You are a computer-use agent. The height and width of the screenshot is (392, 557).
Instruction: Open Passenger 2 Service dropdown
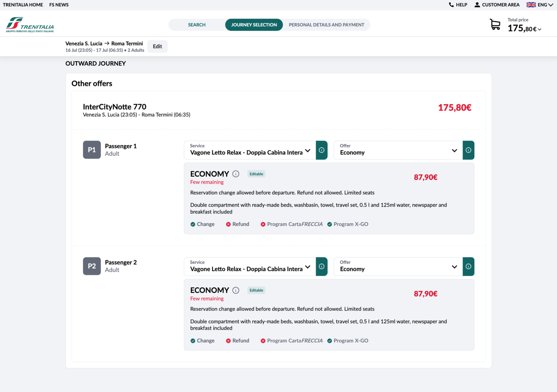pos(250,267)
